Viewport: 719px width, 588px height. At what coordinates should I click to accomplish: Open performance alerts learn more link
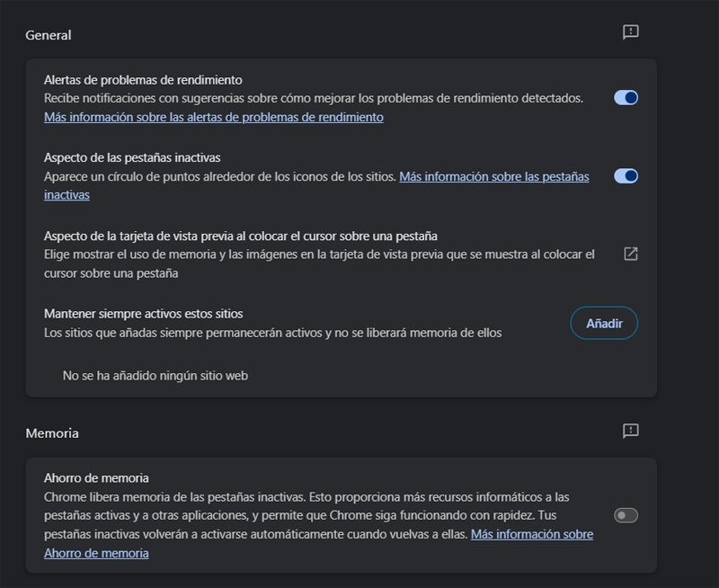click(x=215, y=116)
